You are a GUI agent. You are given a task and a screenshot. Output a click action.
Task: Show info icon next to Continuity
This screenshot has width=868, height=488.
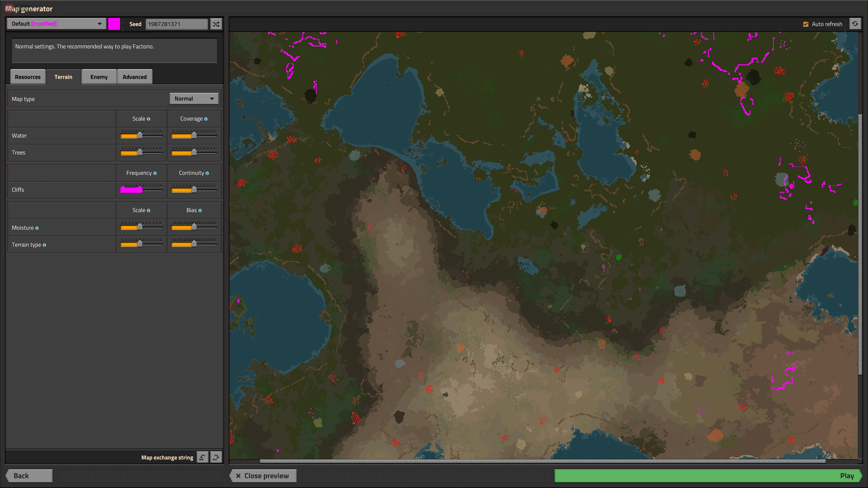[207, 173]
